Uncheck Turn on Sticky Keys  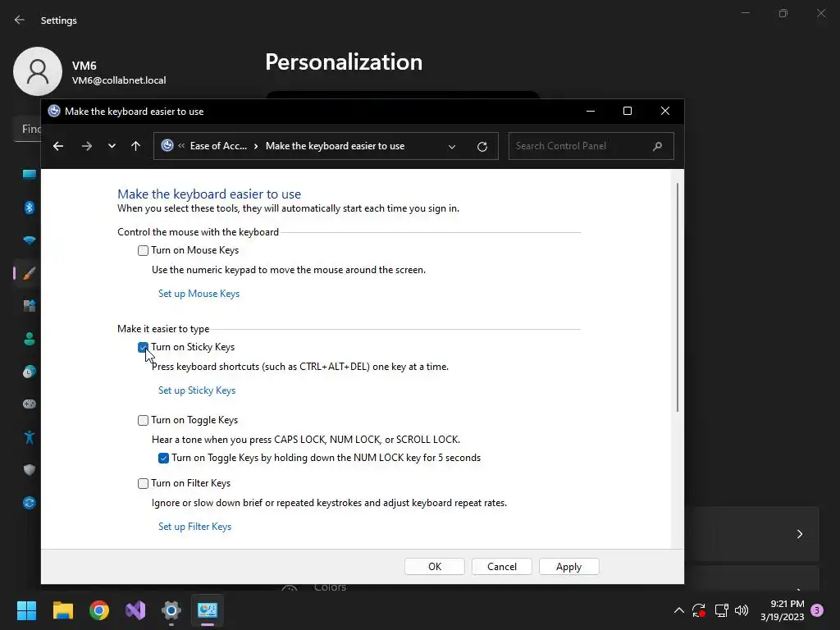[143, 347]
